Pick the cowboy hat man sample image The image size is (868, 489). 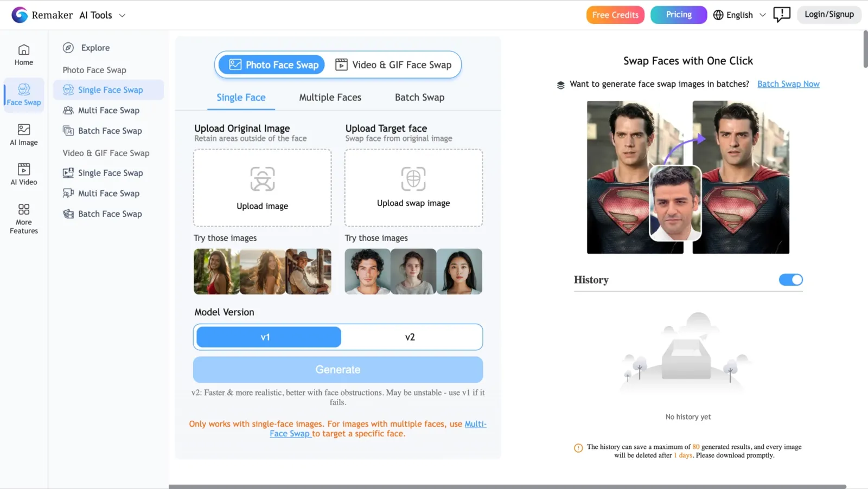click(308, 272)
